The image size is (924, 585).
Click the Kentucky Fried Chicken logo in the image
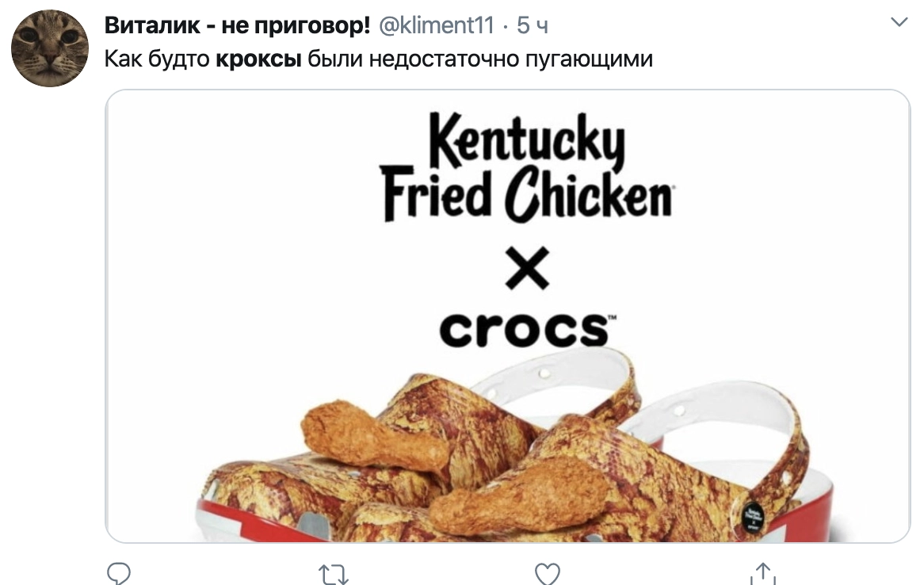[x=526, y=168]
